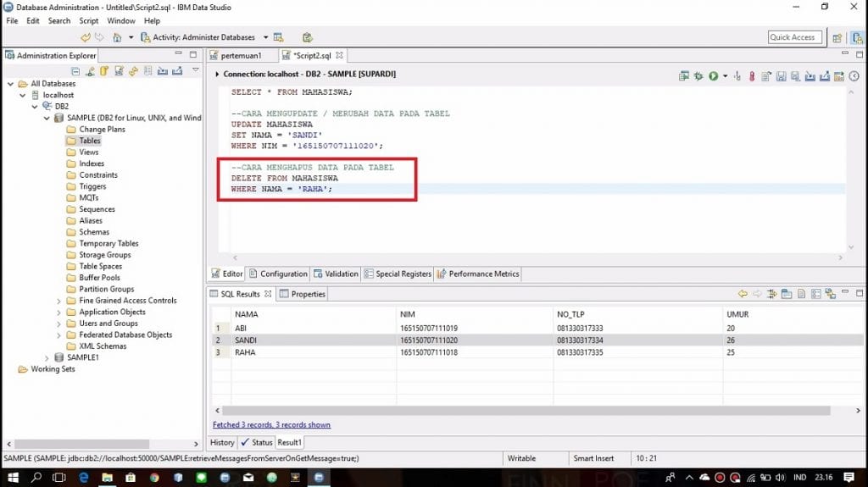Click the debug bug icon in editor toolbar
868x487 pixels.
[x=698, y=76]
